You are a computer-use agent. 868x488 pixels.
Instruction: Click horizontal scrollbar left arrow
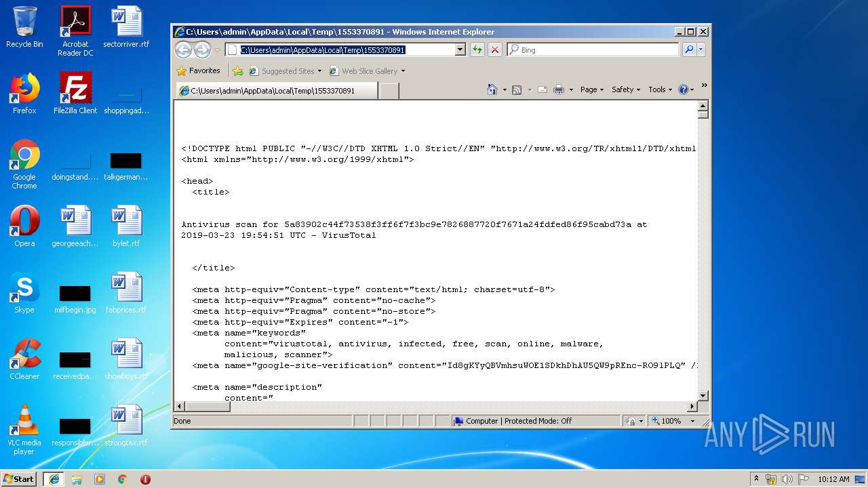180,406
